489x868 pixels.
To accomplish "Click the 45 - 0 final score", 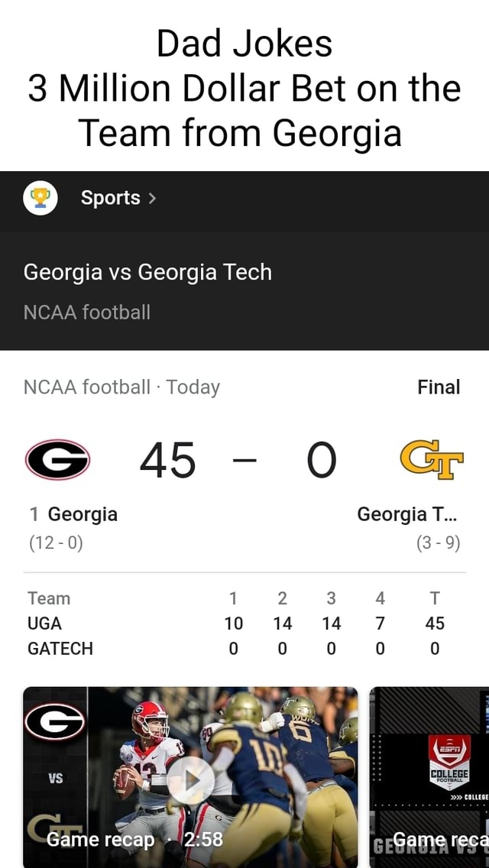I will pyautogui.click(x=238, y=461).
